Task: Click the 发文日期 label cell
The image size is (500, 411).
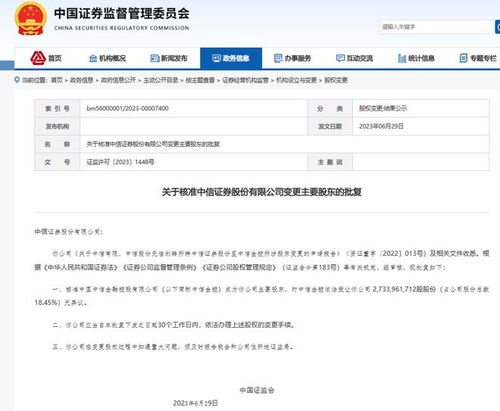Action: (x=330, y=126)
